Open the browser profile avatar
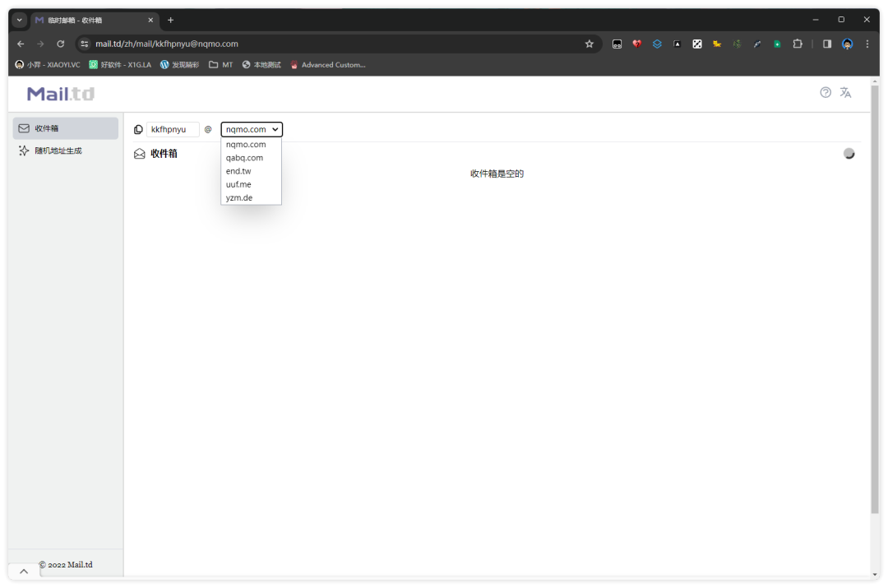Viewport: 888px width, 588px height. pos(847,44)
